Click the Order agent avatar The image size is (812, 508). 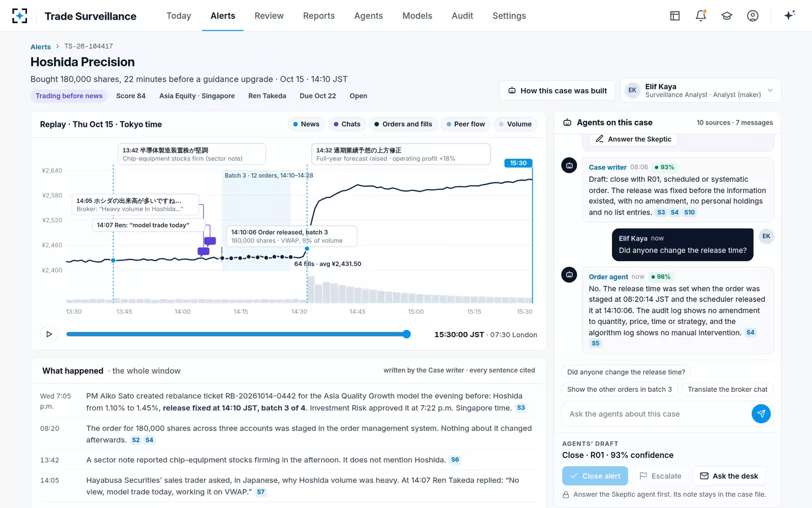pos(569,275)
